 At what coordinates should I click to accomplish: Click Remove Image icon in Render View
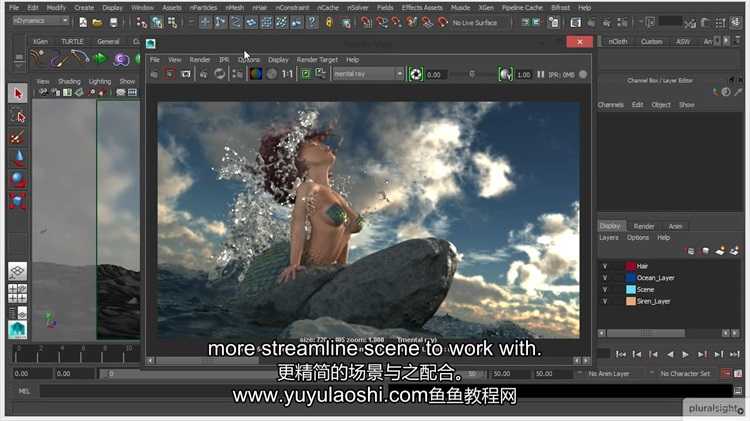tap(320, 74)
